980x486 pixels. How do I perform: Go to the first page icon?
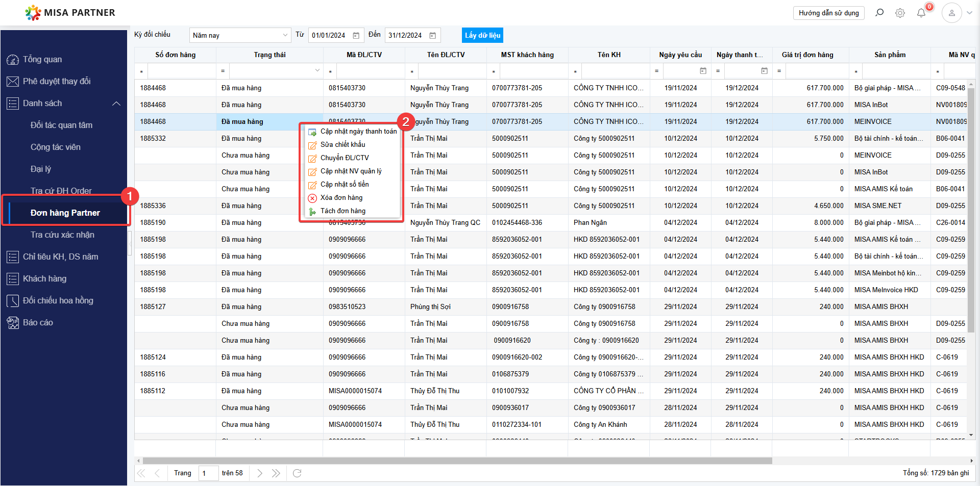click(141, 473)
